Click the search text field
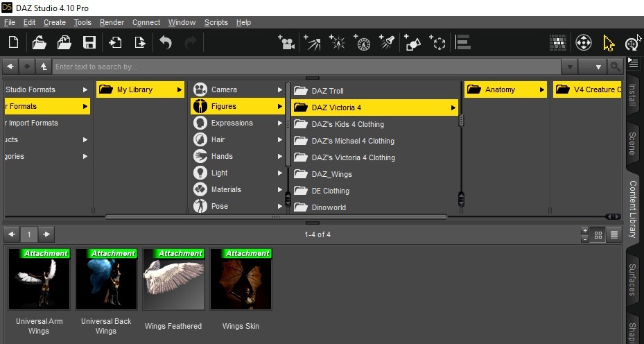Screen dimensions: 644x344 coord(306,67)
